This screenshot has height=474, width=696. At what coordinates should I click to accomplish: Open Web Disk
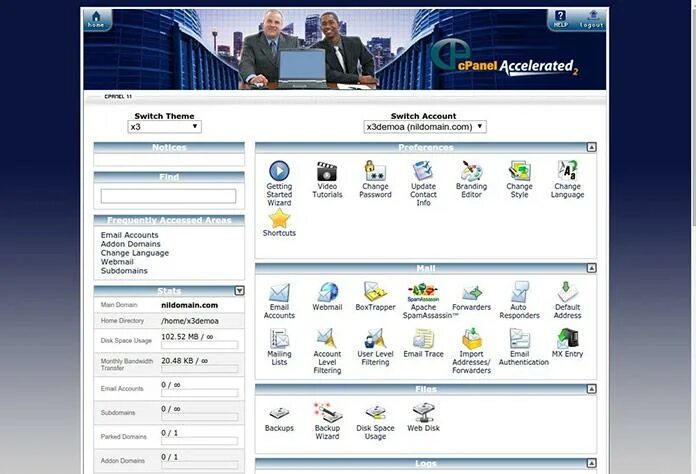(x=423, y=418)
